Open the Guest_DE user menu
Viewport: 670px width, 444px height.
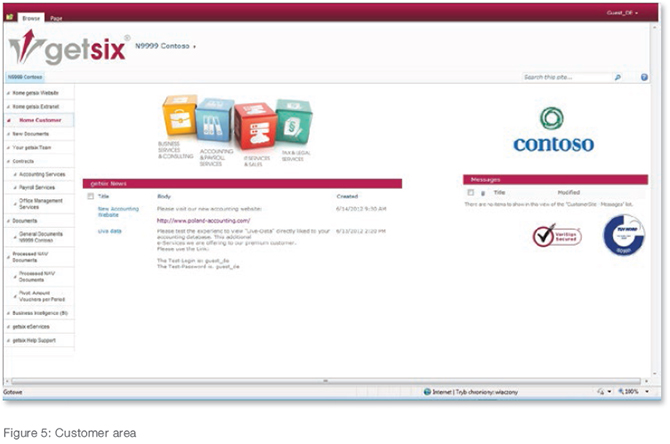(x=622, y=13)
